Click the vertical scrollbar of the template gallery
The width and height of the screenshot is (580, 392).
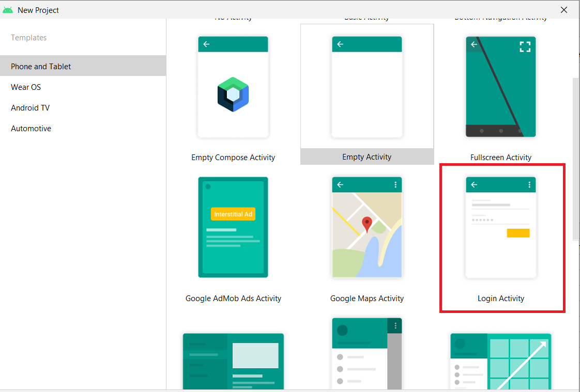tap(575, 159)
